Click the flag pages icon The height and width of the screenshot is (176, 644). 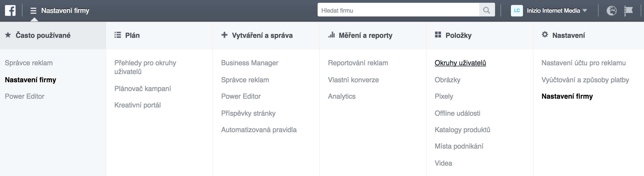(x=628, y=11)
